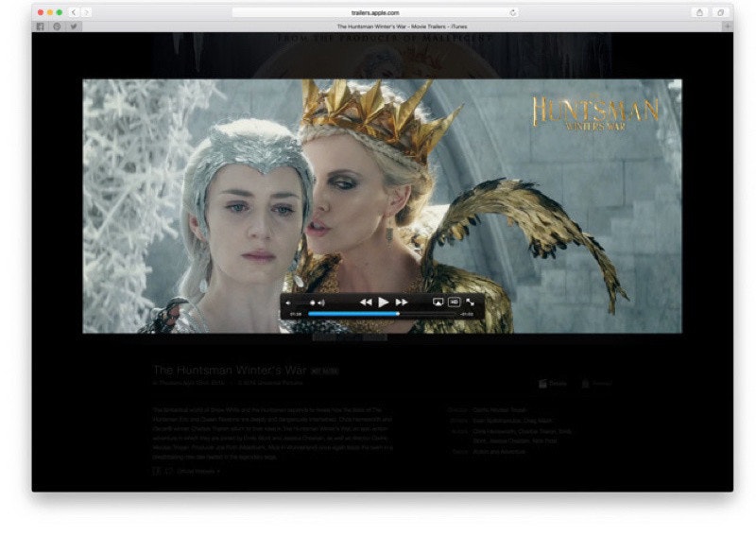Click the Details link beside the title
The height and width of the screenshot is (536, 756).
[553, 384]
